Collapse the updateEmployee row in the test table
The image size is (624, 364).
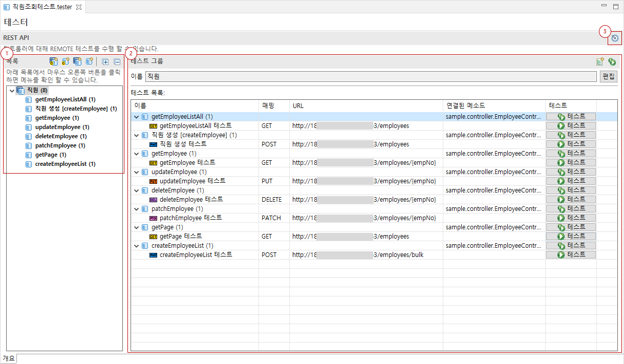pos(136,172)
